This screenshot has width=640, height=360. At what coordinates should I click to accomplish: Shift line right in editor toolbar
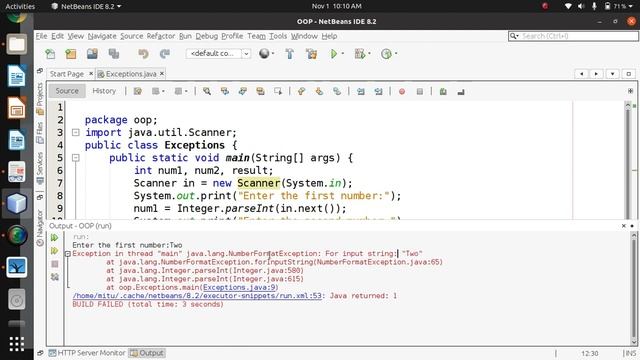click(378, 91)
